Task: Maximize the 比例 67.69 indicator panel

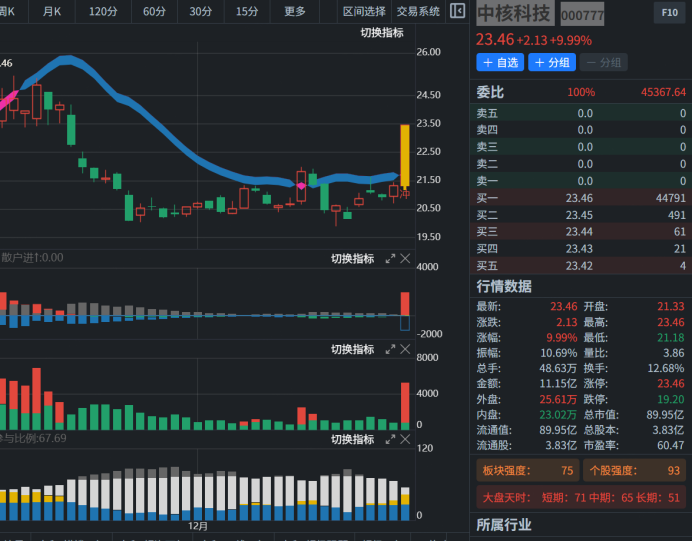Action: point(390,439)
